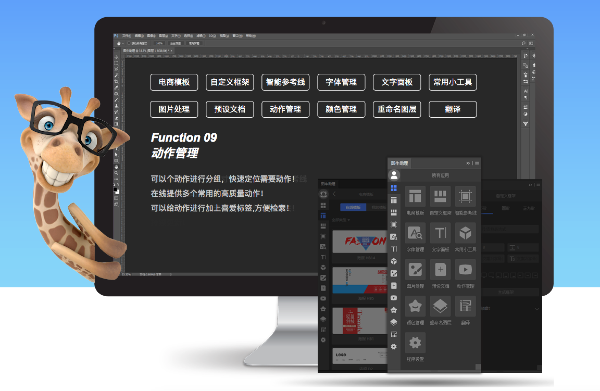The width and height of the screenshot is (600, 391).
Task: Open the blue and red banner template thumbnail
Action: [x=360, y=280]
